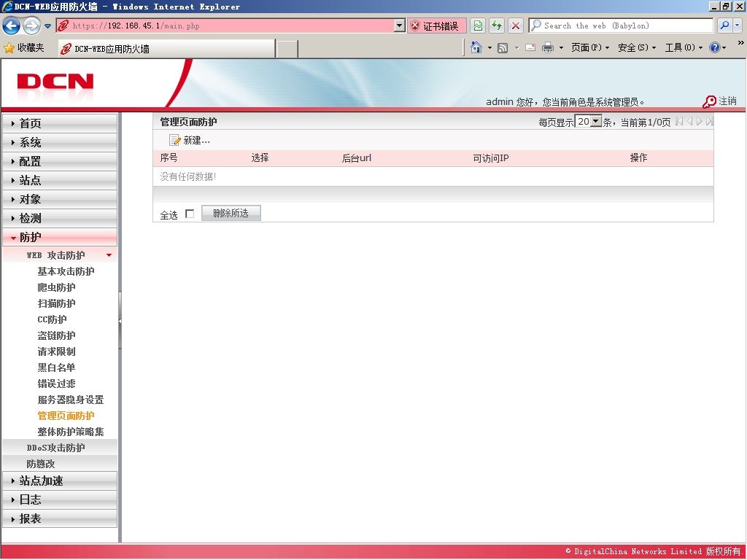Open CC防护 in sidebar
This screenshot has height=560, width=747.
(x=52, y=319)
